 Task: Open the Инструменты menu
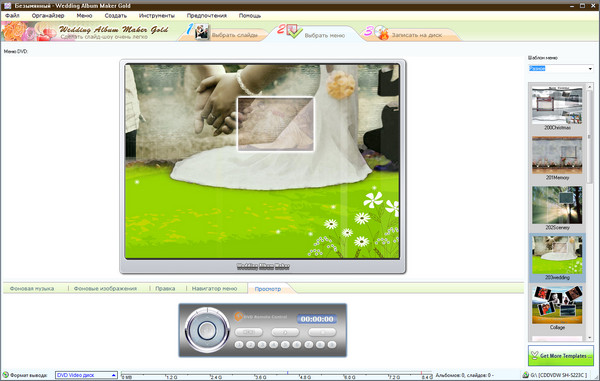coord(157,16)
